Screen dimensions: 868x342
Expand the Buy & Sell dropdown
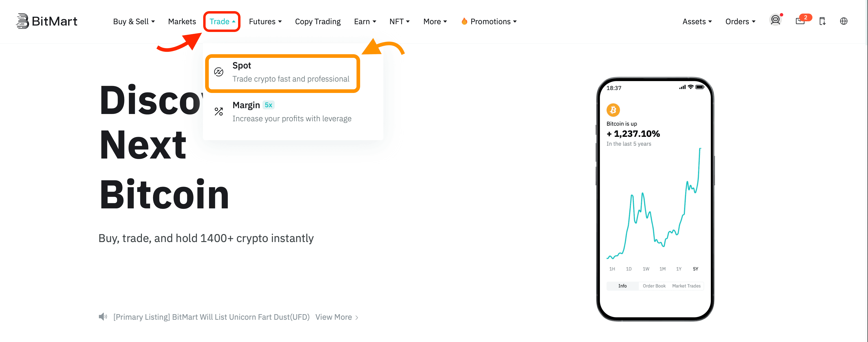(x=134, y=22)
